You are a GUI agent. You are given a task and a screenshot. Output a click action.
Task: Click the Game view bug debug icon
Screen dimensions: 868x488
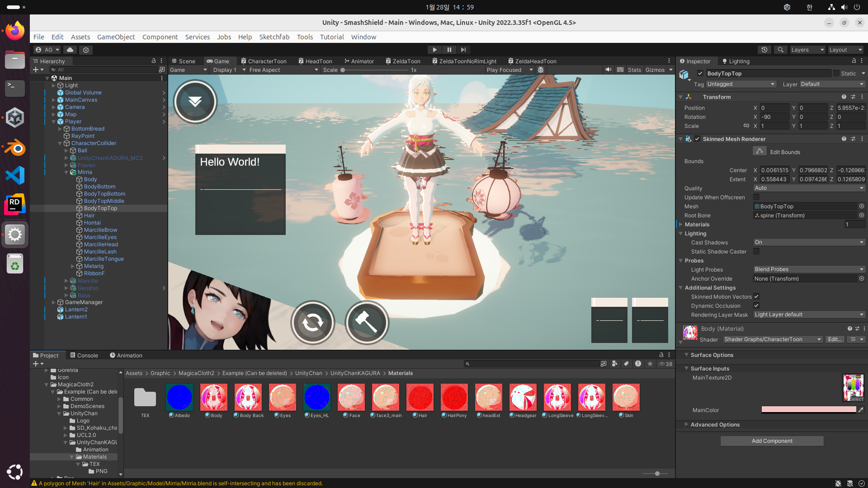tap(541, 70)
